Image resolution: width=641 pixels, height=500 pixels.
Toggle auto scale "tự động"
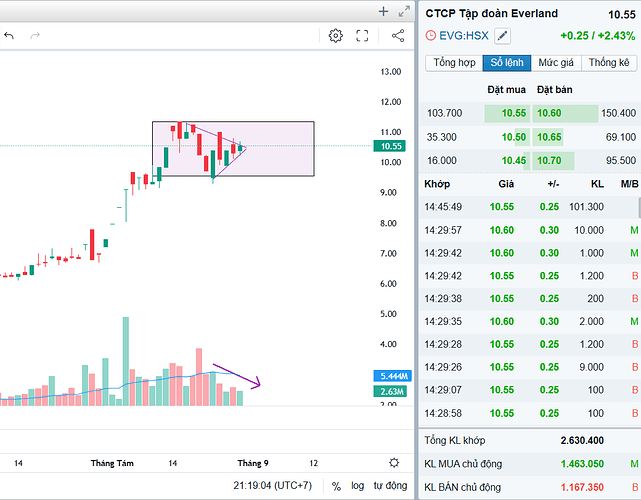coord(390,485)
